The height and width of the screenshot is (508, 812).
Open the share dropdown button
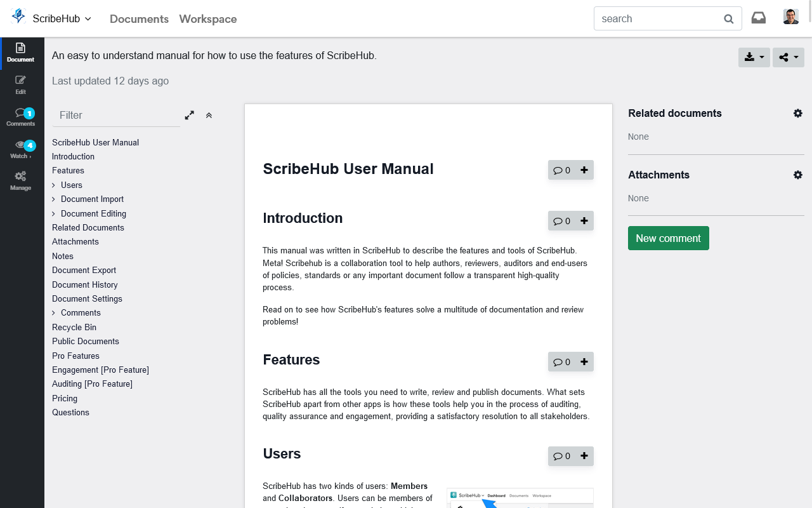pos(789,57)
